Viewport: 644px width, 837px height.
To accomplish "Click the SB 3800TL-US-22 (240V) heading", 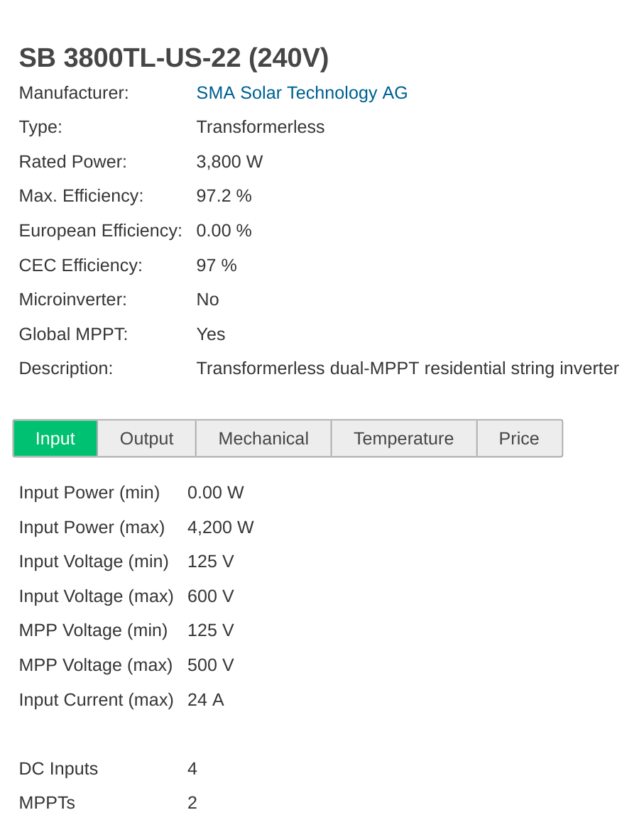I will (174, 58).
